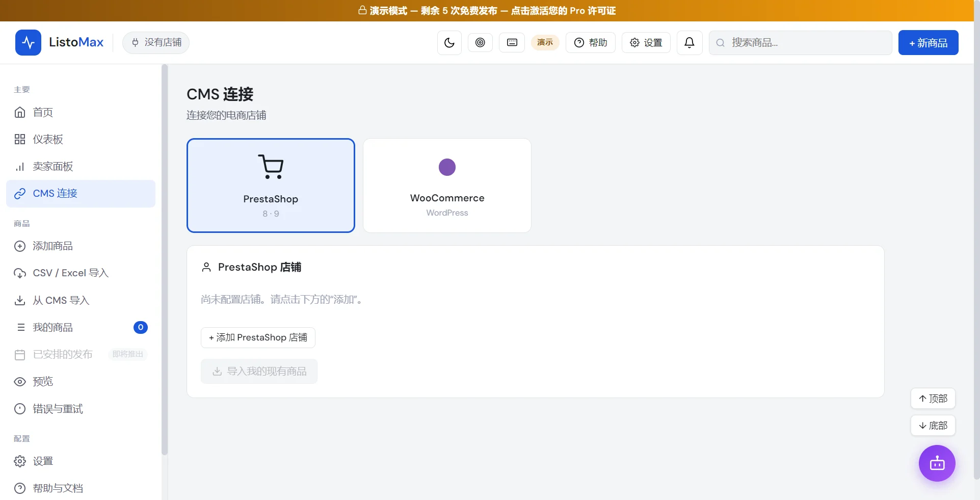Viewport: 980px width, 500px height.
Task: Click the 演示 demo badge
Action: coord(545,42)
